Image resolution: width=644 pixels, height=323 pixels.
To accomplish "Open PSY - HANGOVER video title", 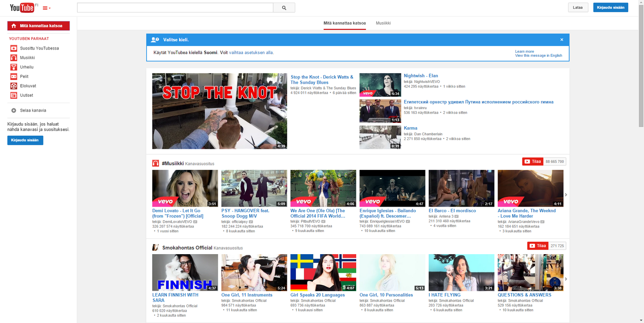I will click(x=245, y=213).
